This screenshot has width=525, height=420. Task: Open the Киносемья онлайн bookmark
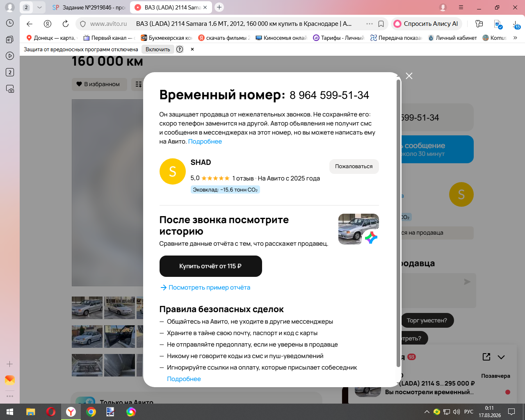coord(281,38)
